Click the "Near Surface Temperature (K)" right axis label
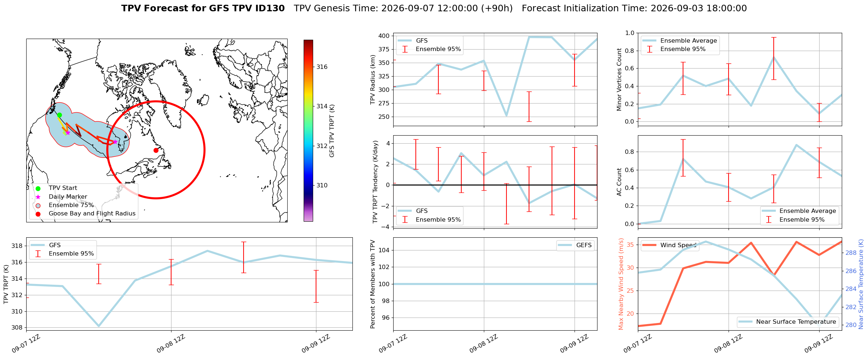 pos(861,284)
